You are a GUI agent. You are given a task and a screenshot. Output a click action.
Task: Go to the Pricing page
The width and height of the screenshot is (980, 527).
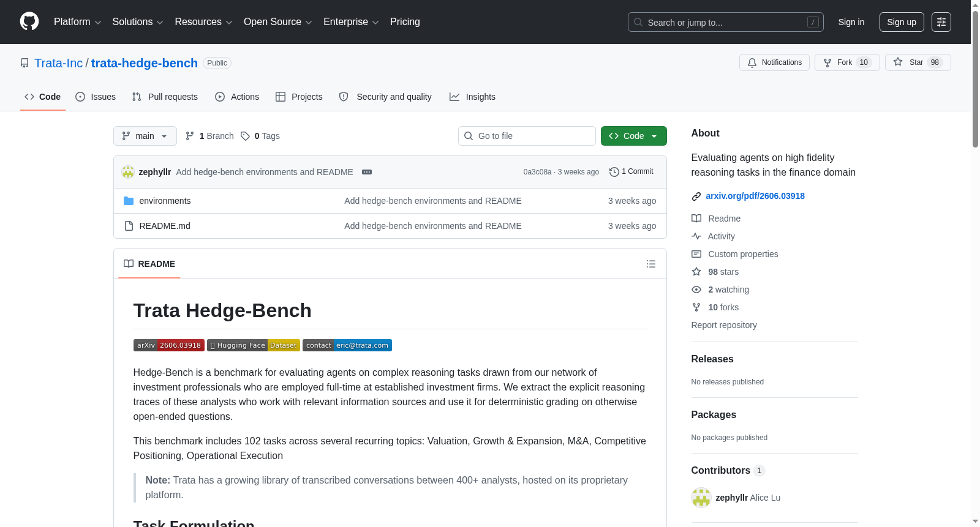coord(405,22)
